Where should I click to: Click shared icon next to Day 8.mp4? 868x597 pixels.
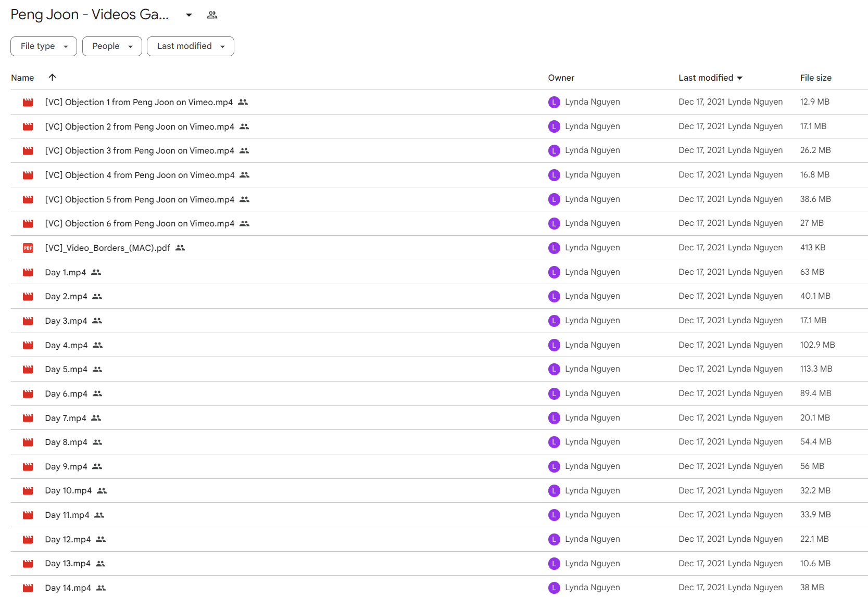97,442
